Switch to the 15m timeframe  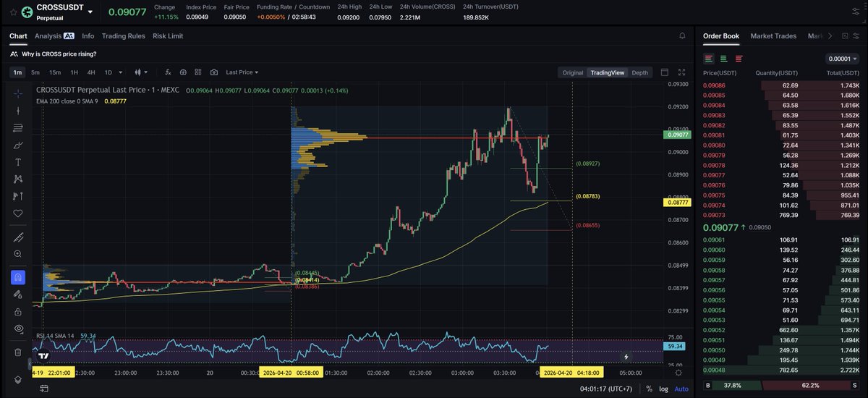point(55,72)
